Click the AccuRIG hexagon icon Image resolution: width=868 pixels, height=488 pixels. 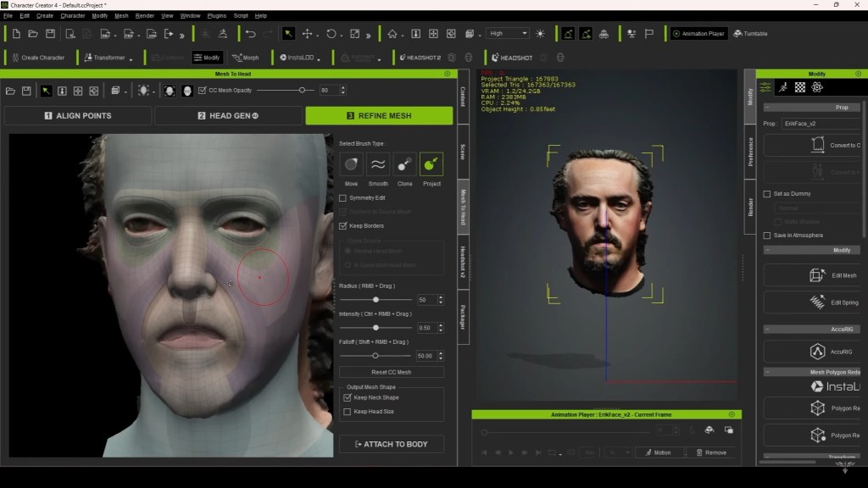click(x=818, y=352)
